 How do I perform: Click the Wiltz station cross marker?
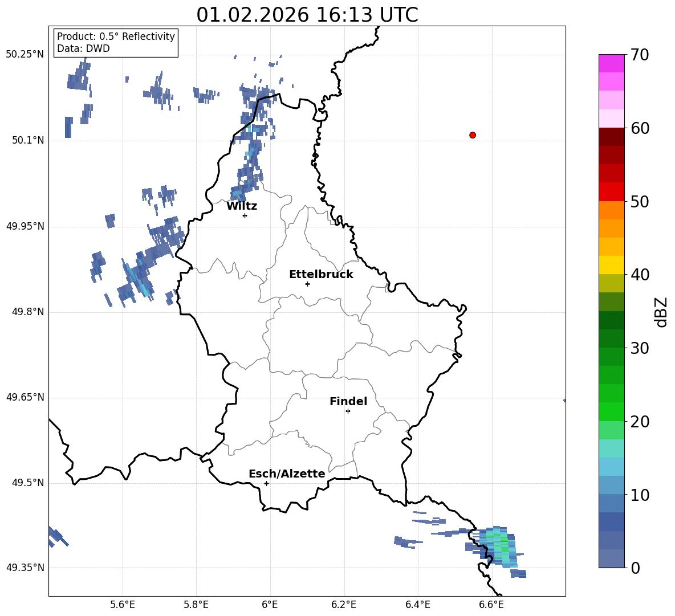245,215
